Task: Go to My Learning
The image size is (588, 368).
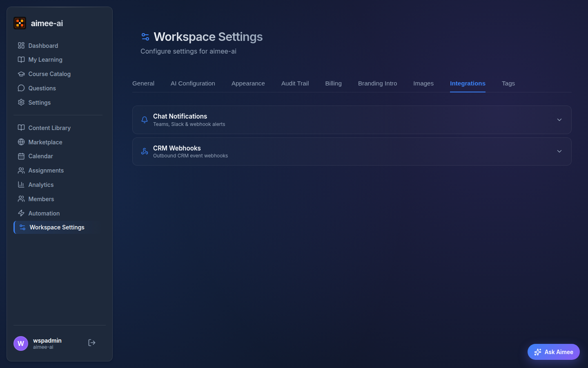Action: pyautogui.click(x=58, y=60)
